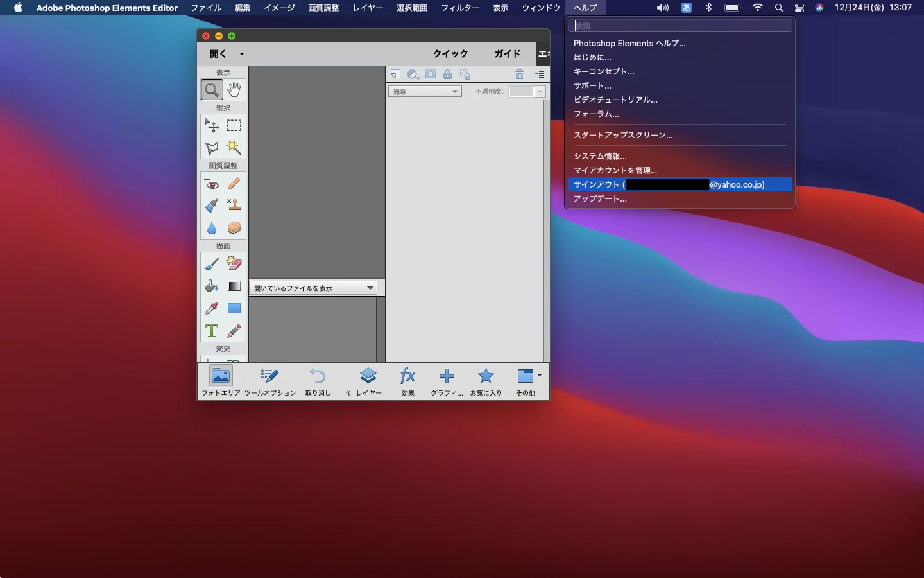Image resolution: width=924 pixels, height=578 pixels.
Task: Create new fill or adjustment layer
Action: point(413,74)
